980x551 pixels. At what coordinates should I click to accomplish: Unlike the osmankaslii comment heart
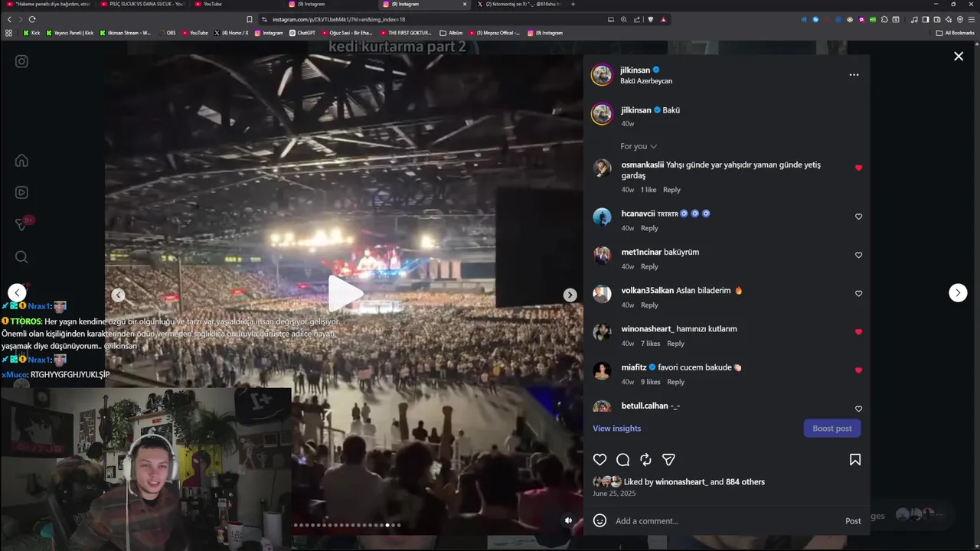(858, 168)
